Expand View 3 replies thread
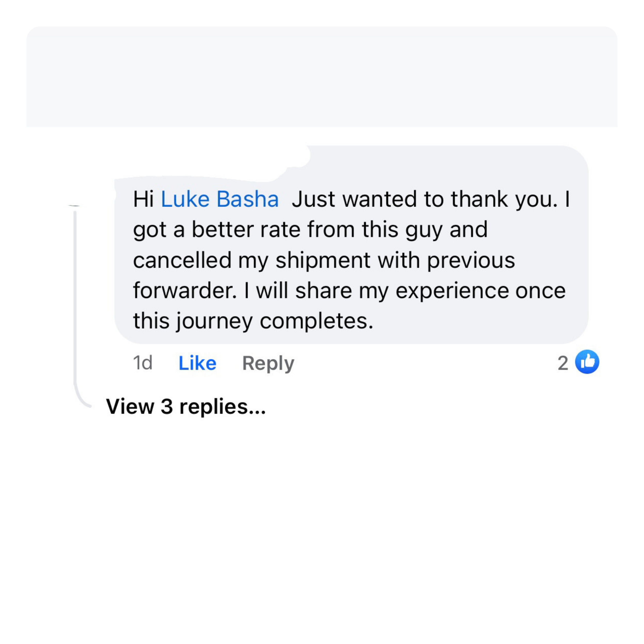The width and height of the screenshot is (644, 644). (x=186, y=407)
